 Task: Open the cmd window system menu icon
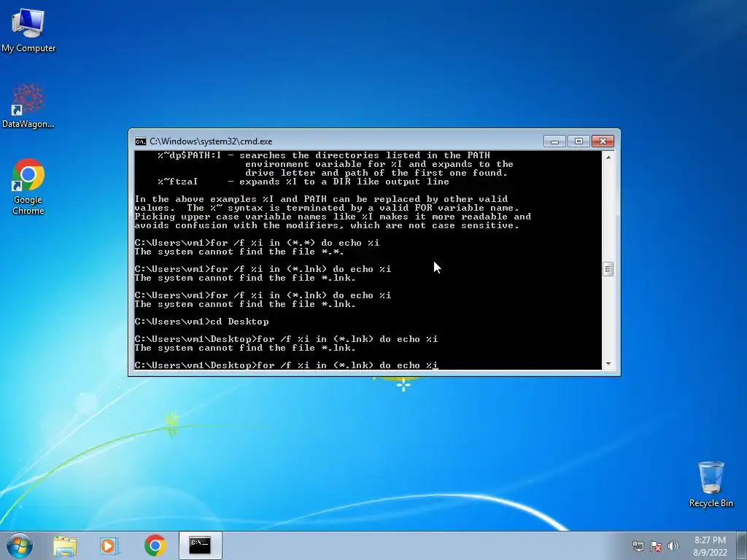141,141
